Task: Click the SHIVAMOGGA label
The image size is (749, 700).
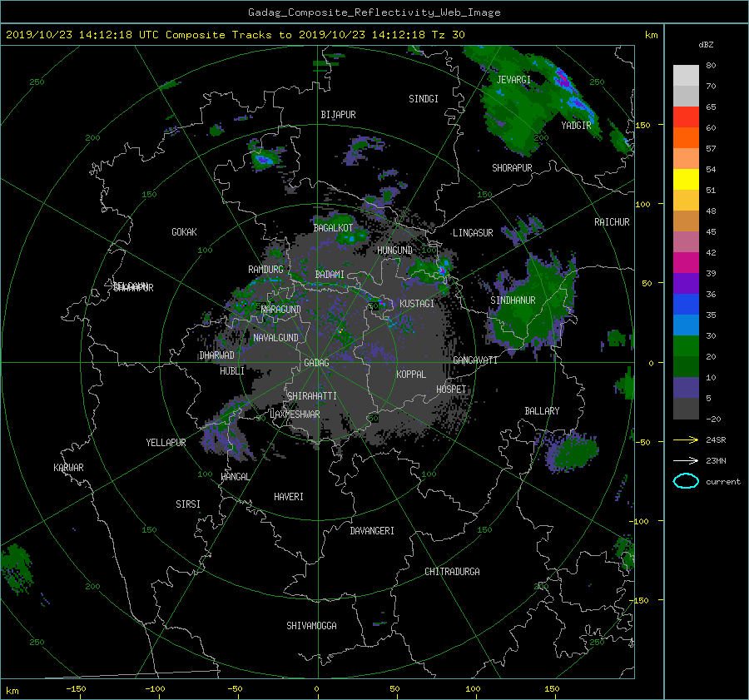Action: (311, 625)
